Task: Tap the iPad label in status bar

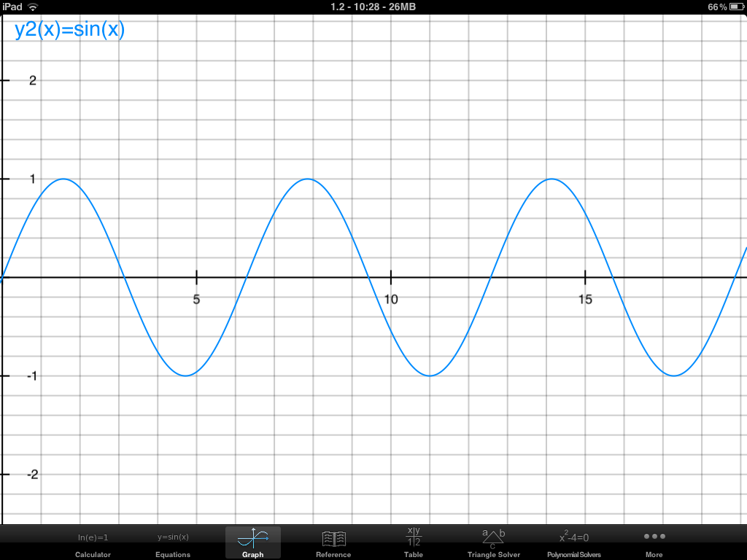Action: click(x=12, y=7)
